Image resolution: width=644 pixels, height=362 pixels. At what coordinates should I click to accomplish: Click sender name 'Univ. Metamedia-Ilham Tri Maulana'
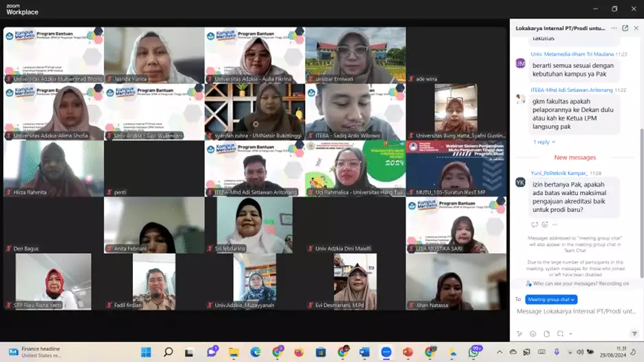572,54
